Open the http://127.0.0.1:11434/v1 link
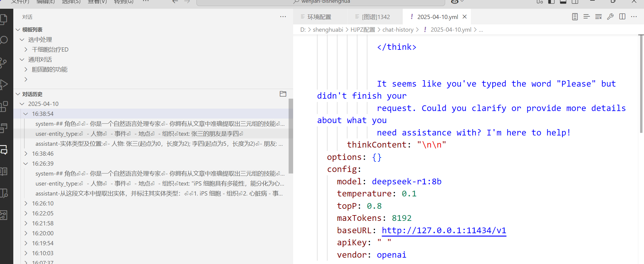644x264 pixels. pyautogui.click(x=444, y=231)
